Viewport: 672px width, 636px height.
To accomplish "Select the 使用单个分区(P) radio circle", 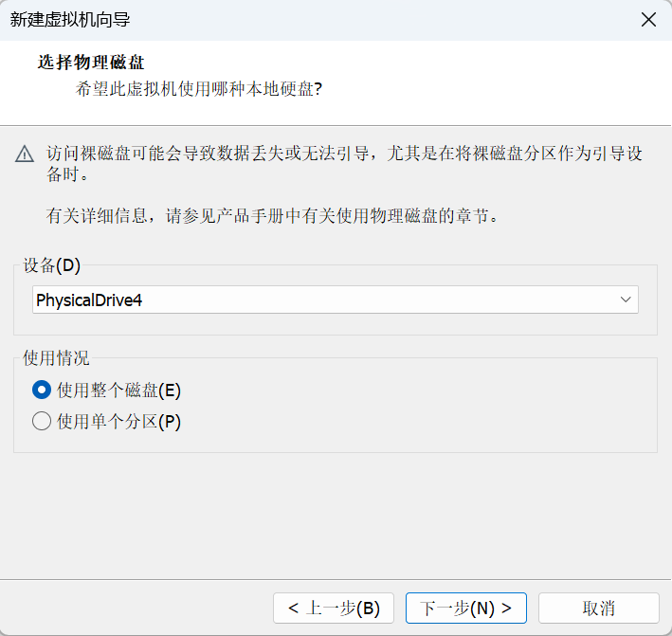I will coord(42,421).
